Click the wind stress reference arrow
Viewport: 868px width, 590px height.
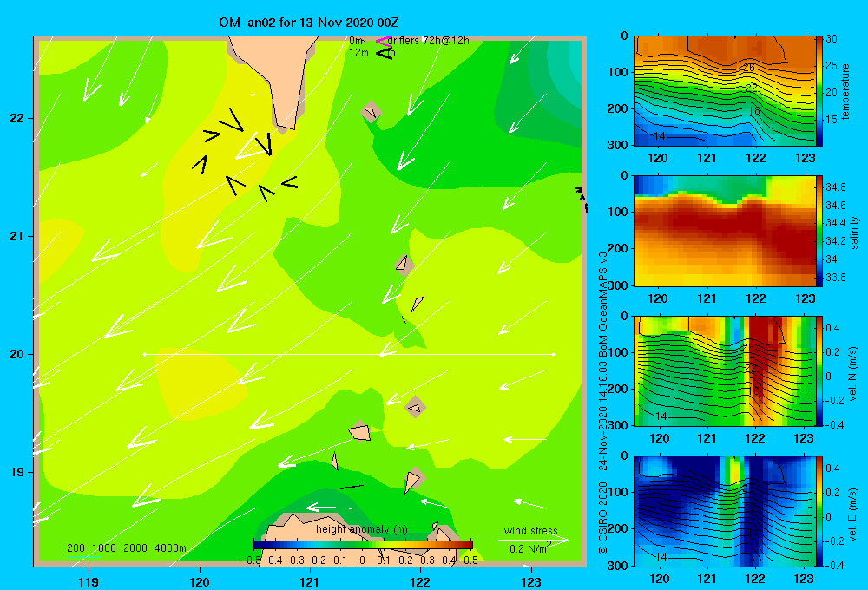click(533, 539)
